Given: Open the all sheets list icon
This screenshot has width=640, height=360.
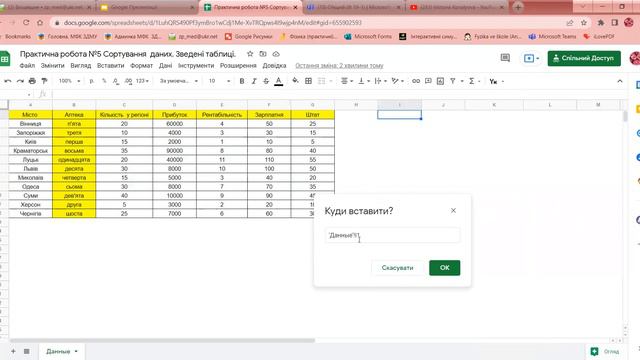Looking at the screenshot, I should coord(27,351).
